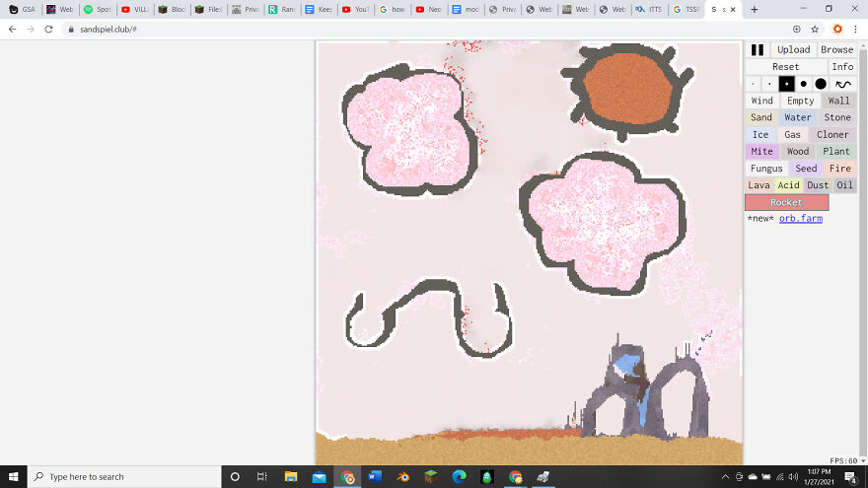Select the Water element
868x488 pixels.
click(x=798, y=117)
